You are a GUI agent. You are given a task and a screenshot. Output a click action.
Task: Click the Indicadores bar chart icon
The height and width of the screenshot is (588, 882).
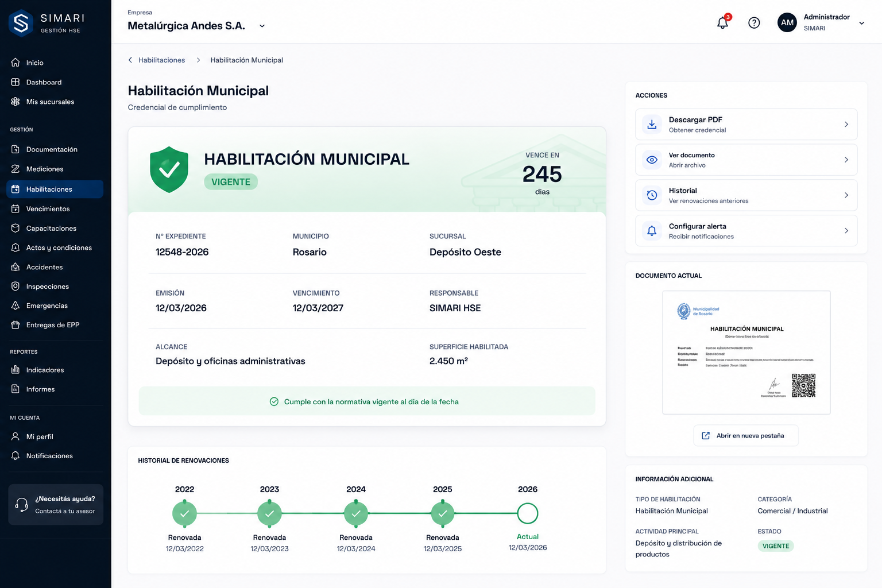coord(16,370)
